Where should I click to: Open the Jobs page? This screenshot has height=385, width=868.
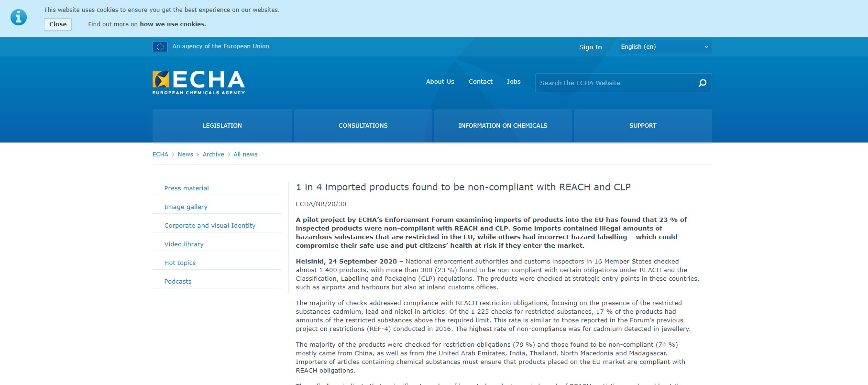click(x=514, y=82)
